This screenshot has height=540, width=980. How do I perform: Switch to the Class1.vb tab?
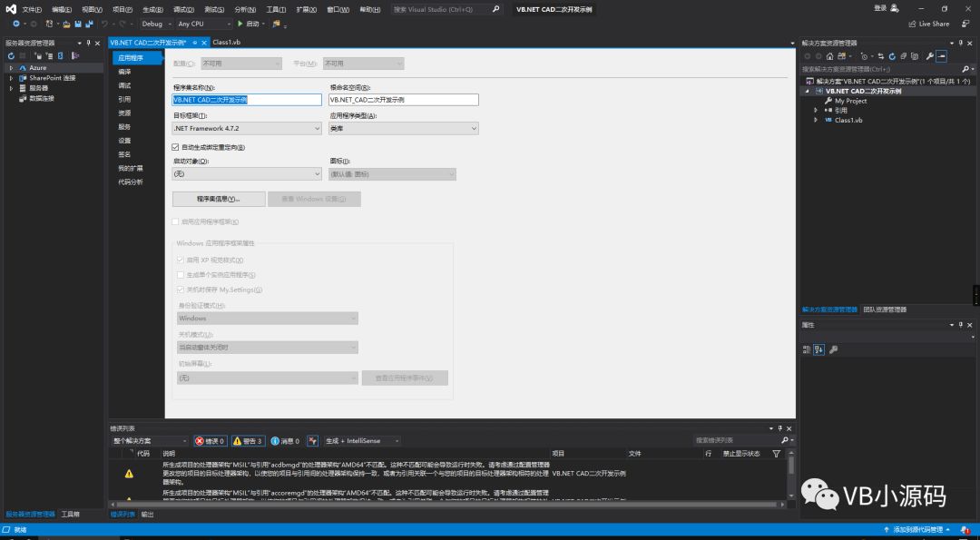coord(226,42)
